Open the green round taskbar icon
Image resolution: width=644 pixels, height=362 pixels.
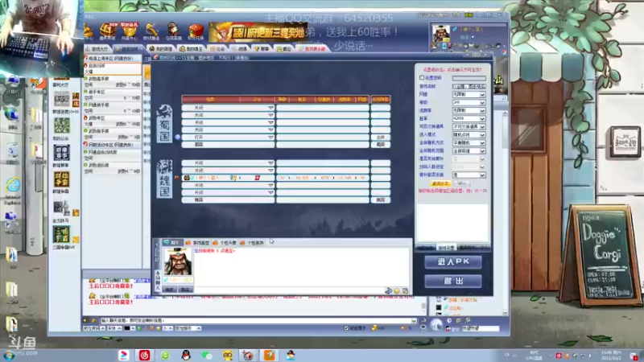165,355
